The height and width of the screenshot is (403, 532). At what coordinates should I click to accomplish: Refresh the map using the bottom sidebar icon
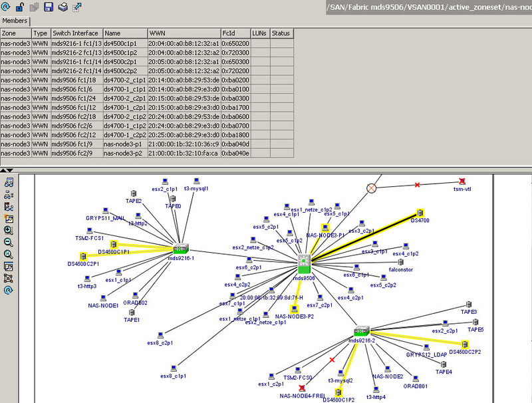tap(9, 290)
